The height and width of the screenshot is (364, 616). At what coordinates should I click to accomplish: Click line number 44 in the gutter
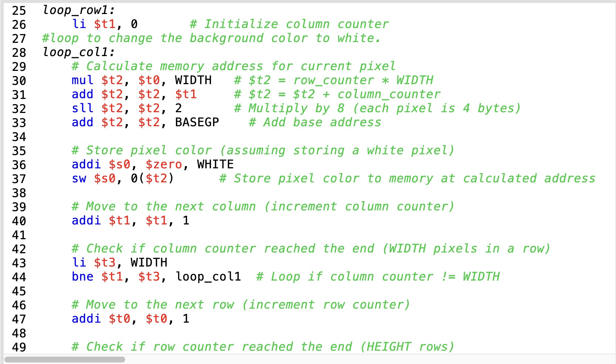18,276
